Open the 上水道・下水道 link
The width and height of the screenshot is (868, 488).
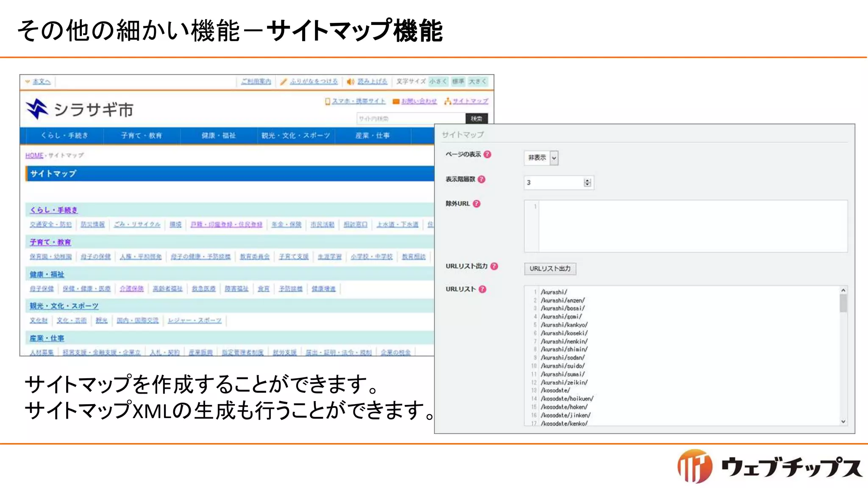point(398,225)
